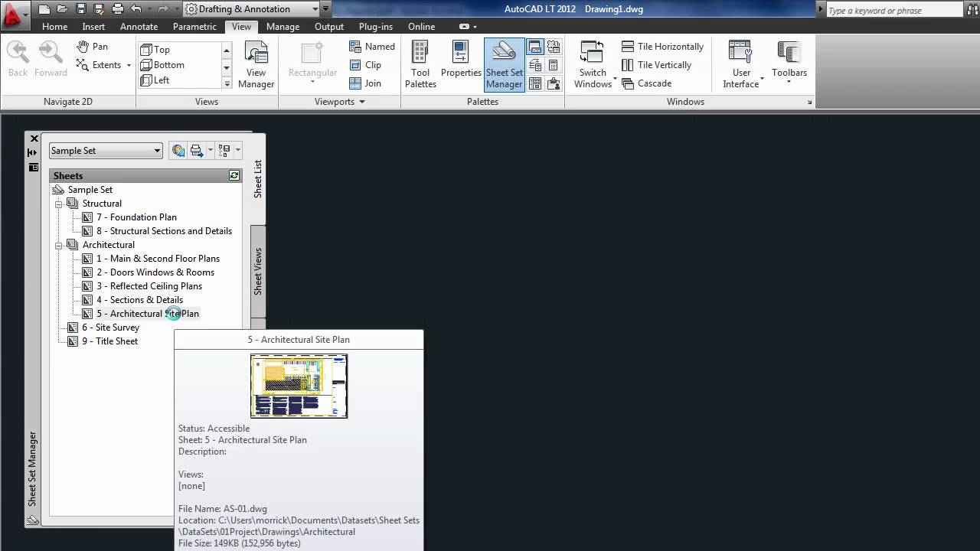Click the Redo arrow icon

(x=163, y=9)
